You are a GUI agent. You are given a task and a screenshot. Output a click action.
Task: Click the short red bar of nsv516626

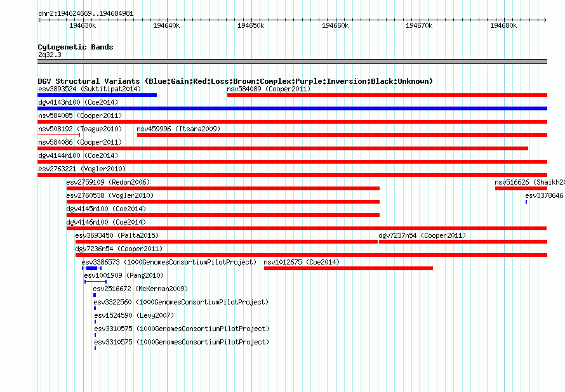click(x=521, y=188)
